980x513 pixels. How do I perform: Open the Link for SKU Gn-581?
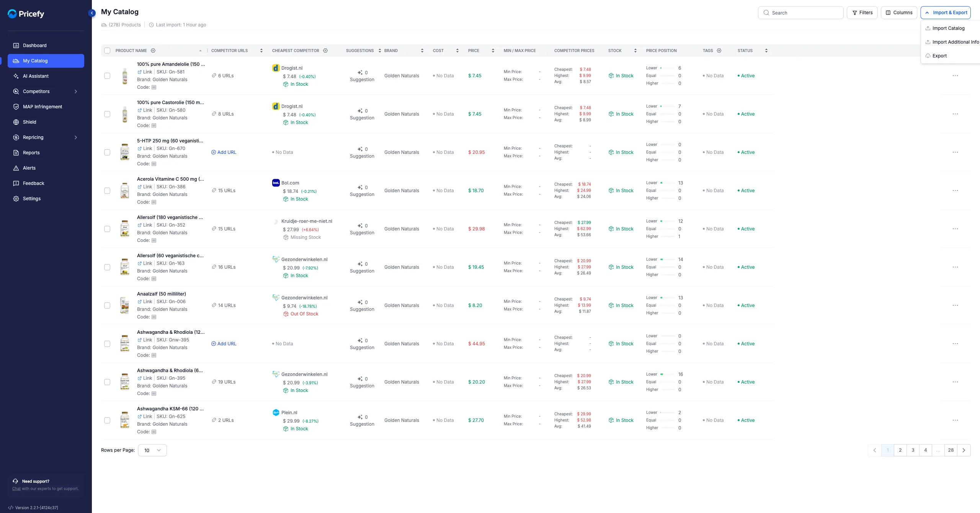[x=145, y=72]
